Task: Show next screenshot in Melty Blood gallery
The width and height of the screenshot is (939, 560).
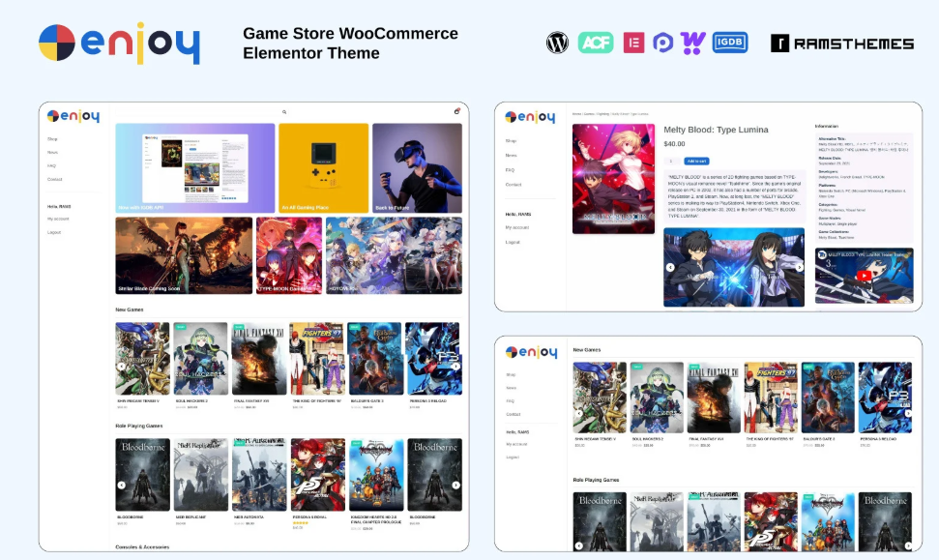Action: (799, 268)
